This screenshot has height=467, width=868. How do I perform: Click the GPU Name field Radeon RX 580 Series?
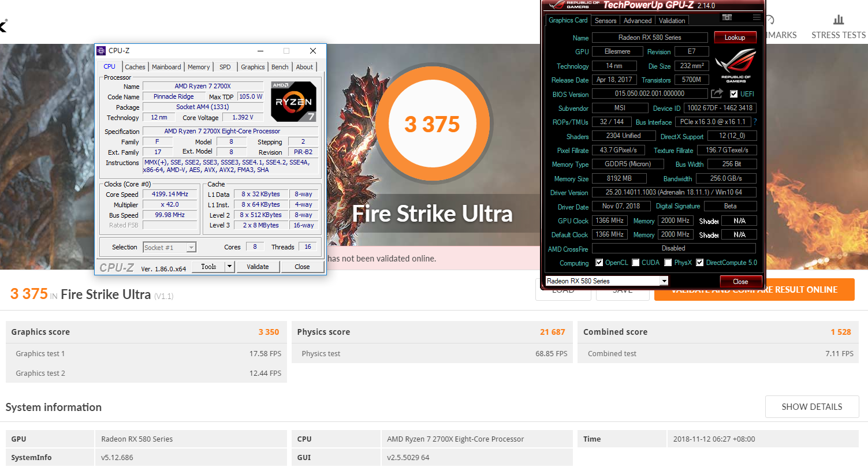[650, 38]
